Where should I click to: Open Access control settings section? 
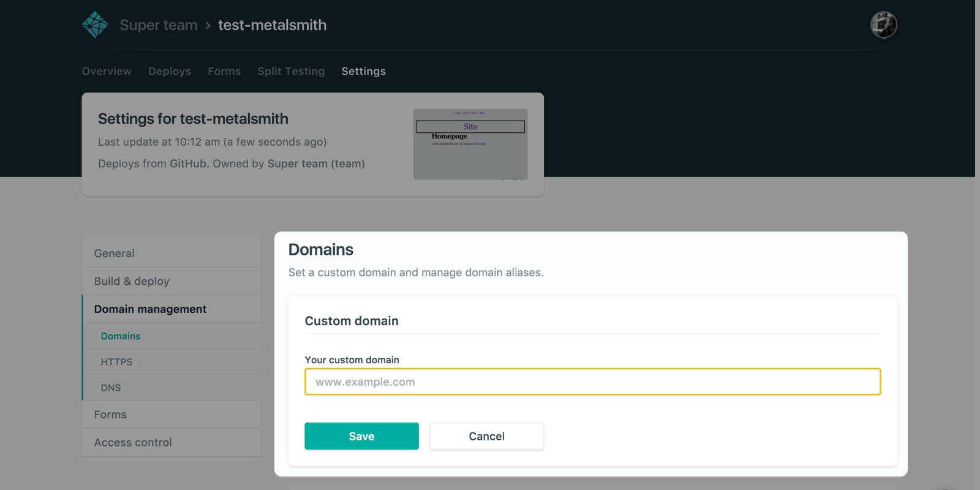point(133,442)
